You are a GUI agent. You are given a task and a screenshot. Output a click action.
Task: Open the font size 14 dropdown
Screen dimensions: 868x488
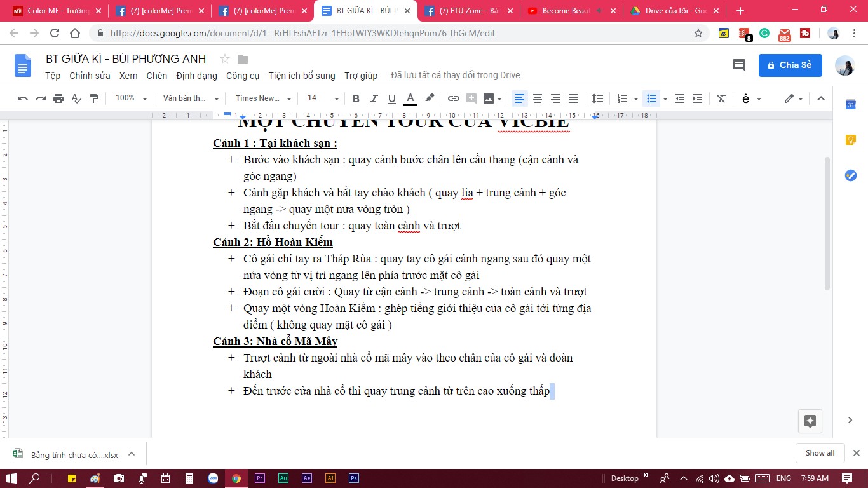(323, 98)
